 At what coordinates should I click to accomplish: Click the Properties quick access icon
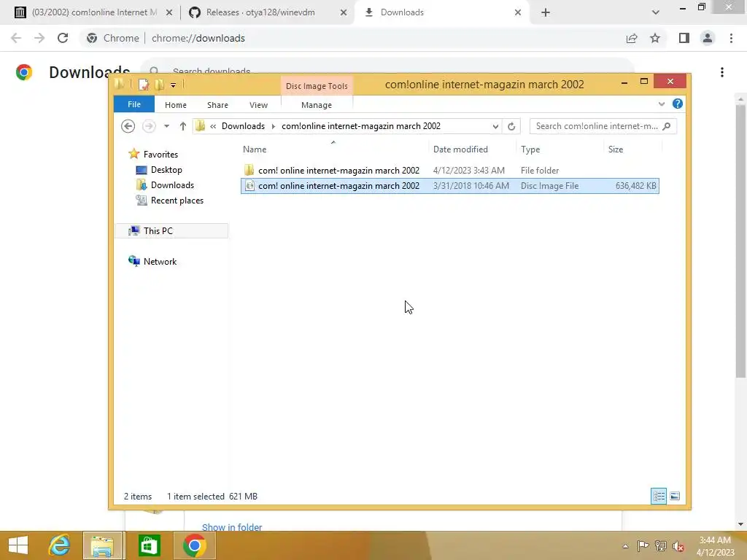(x=144, y=85)
